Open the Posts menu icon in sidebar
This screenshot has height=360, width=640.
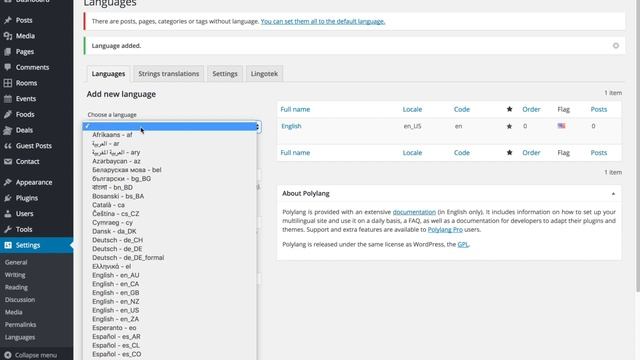point(8,20)
